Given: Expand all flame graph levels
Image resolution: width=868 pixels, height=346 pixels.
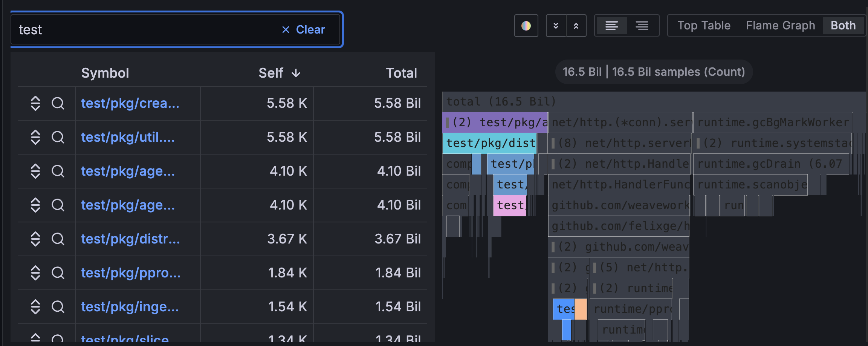Looking at the screenshot, I should (x=577, y=26).
